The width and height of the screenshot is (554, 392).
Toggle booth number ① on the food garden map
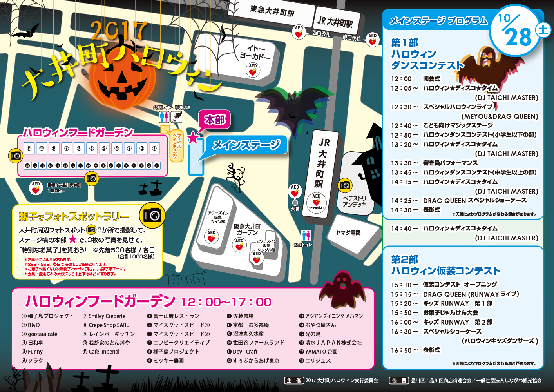click(x=154, y=148)
